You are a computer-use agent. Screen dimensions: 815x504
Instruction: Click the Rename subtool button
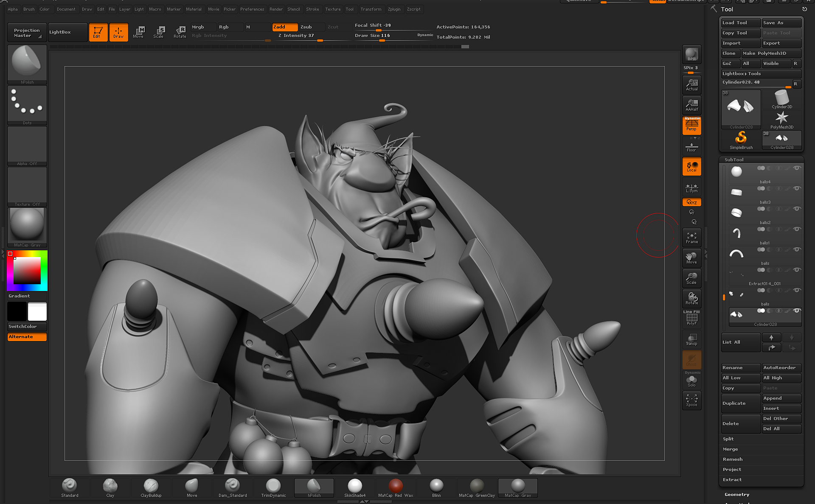click(x=740, y=368)
